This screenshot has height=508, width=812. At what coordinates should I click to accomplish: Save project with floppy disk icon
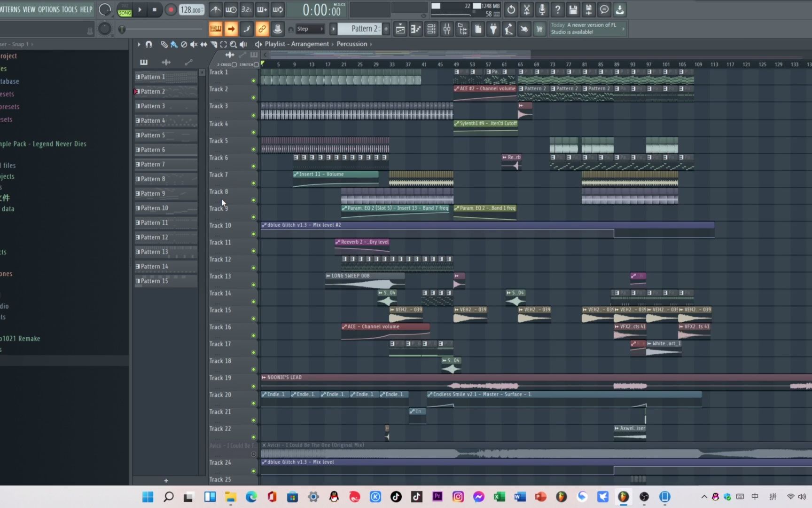(x=573, y=9)
